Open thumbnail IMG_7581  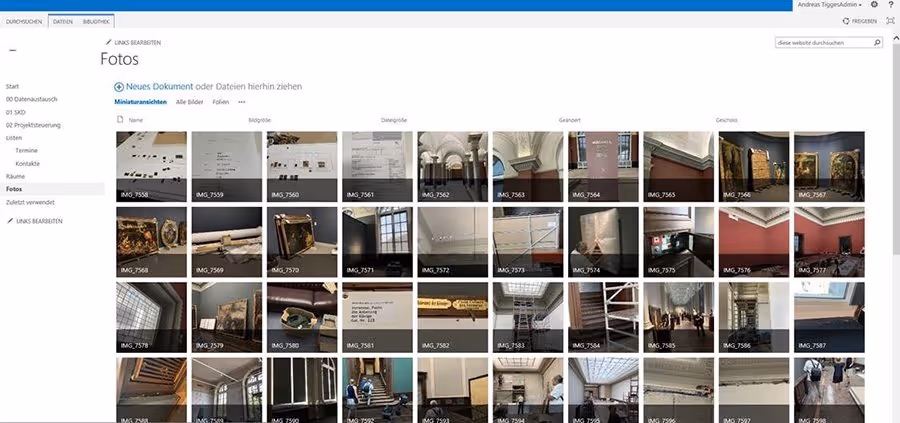(x=377, y=317)
